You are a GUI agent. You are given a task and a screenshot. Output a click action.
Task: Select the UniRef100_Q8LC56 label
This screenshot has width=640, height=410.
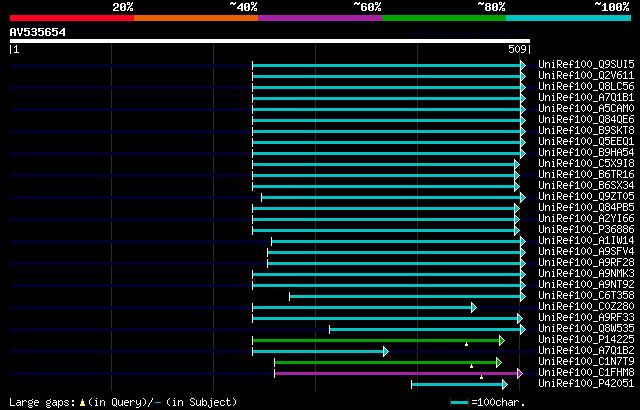pos(586,86)
